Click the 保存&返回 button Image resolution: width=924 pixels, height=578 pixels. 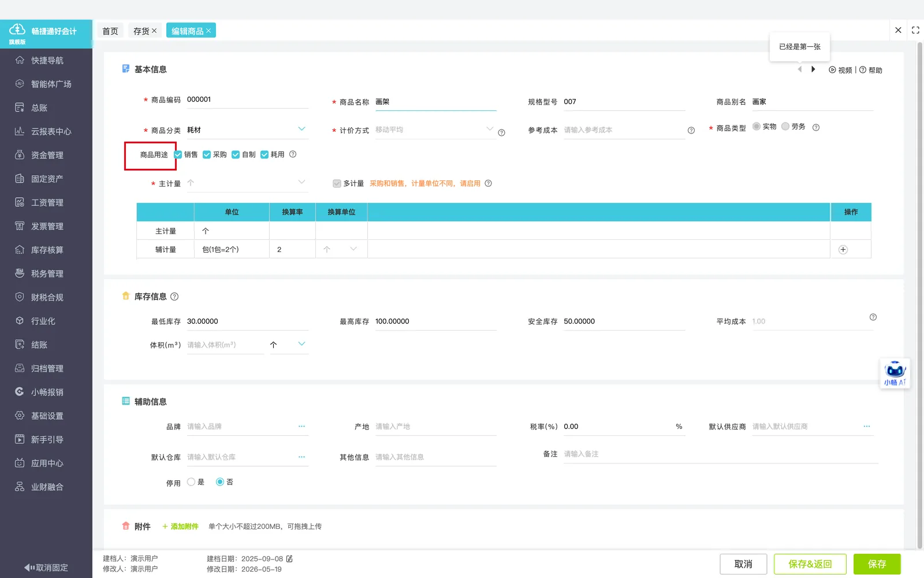click(810, 564)
